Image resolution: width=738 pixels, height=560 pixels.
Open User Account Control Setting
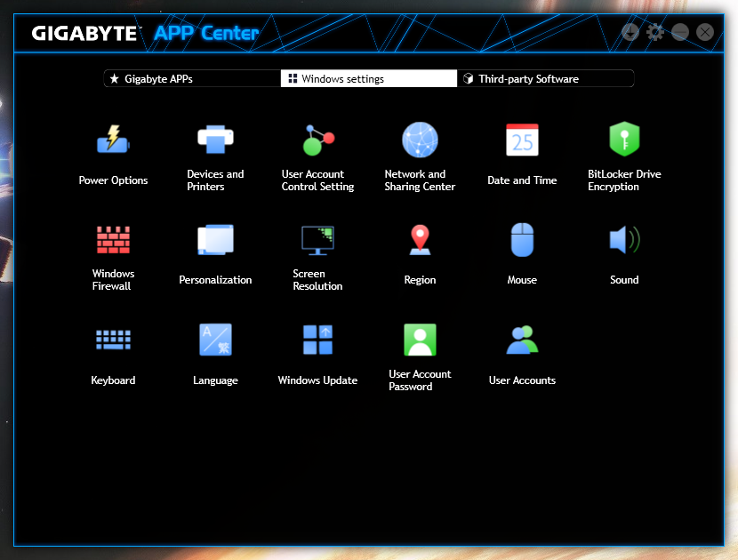click(317, 140)
